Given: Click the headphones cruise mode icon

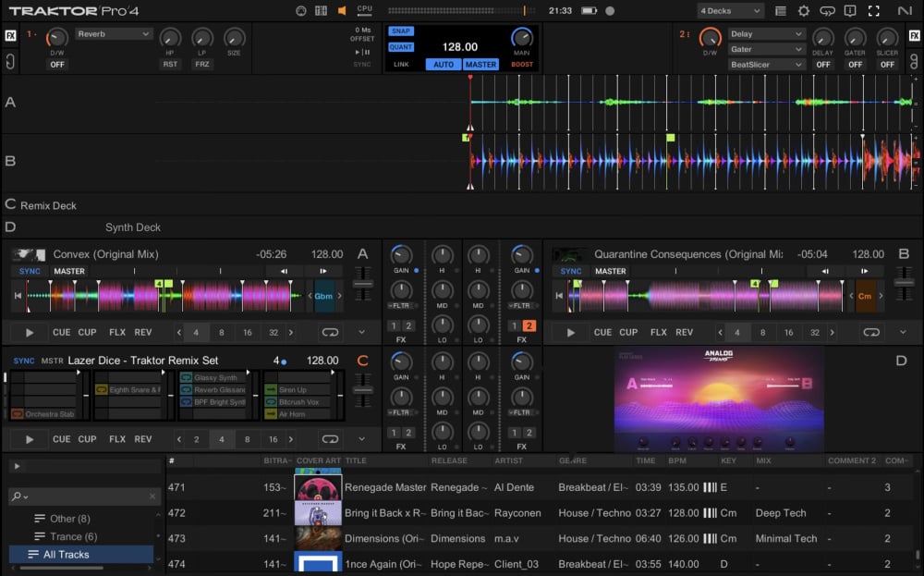Looking at the screenshot, I should coord(301,11).
